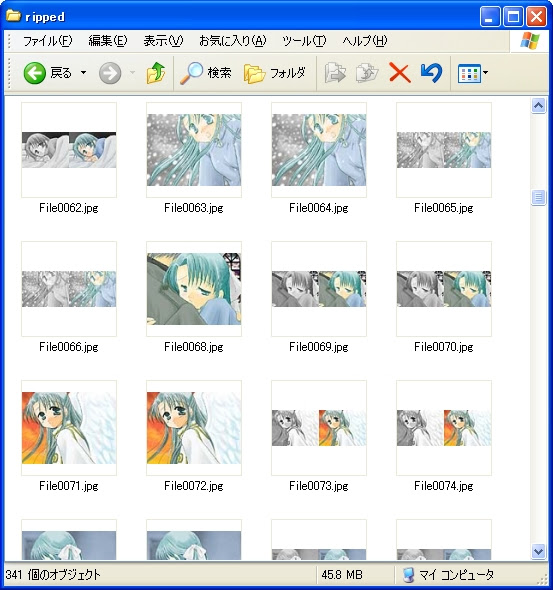Select the File0072.jpg thumbnail

click(194, 428)
